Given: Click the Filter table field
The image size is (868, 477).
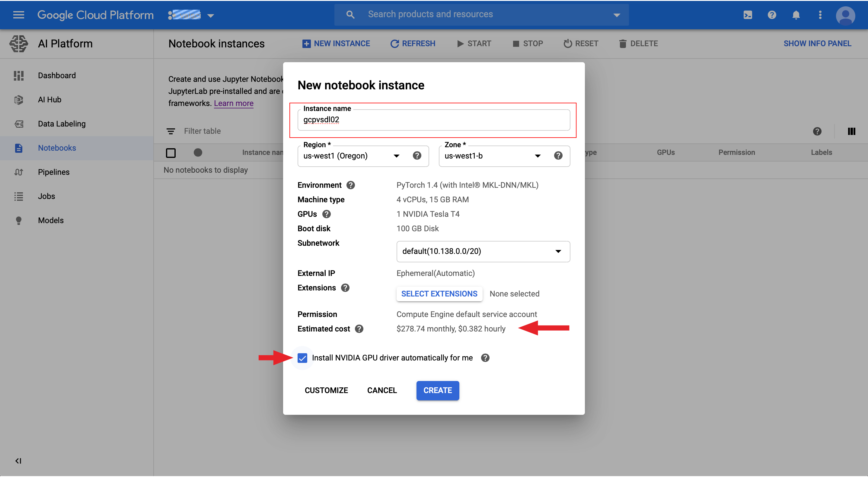Looking at the screenshot, I should 202,131.
